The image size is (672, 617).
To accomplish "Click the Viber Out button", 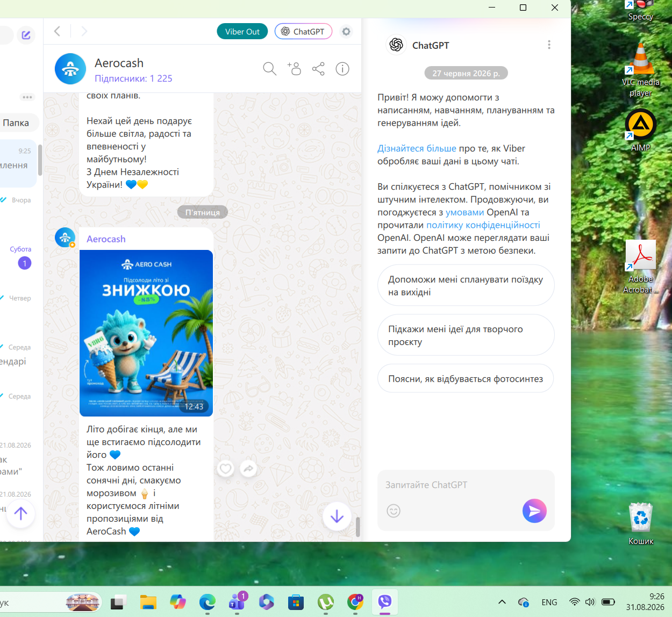I will 242,32.
